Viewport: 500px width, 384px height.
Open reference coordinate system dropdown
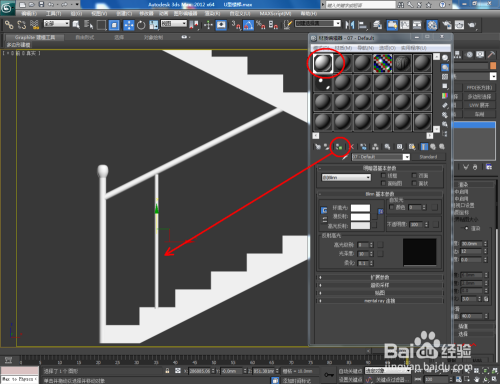click(x=174, y=23)
